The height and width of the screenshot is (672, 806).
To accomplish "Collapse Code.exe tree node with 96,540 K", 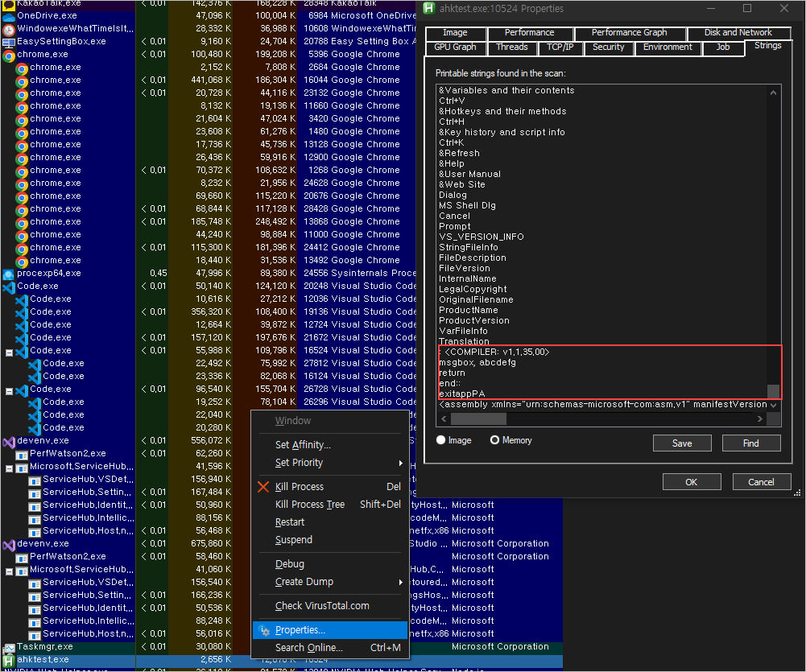I will point(9,391).
